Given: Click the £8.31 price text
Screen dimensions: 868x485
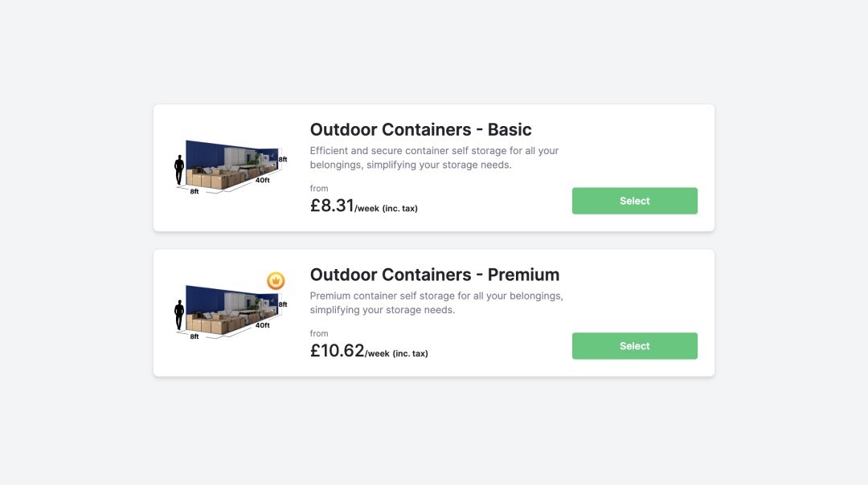Looking at the screenshot, I should 332,206.
